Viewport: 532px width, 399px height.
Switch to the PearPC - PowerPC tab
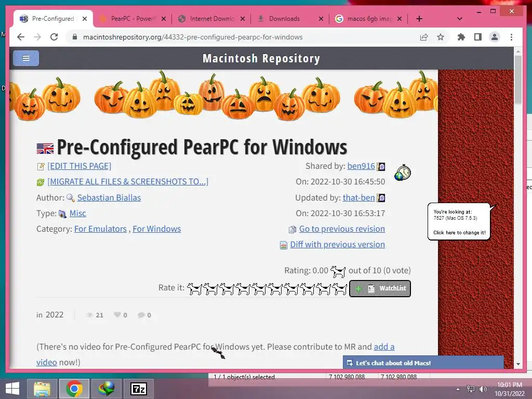tap(132, 19)
